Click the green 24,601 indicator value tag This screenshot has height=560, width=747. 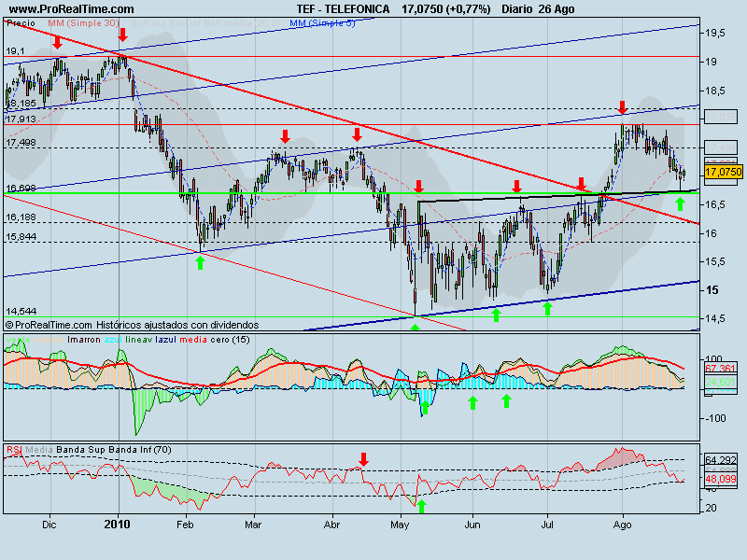pyautogui.click(x=720, y=382)
